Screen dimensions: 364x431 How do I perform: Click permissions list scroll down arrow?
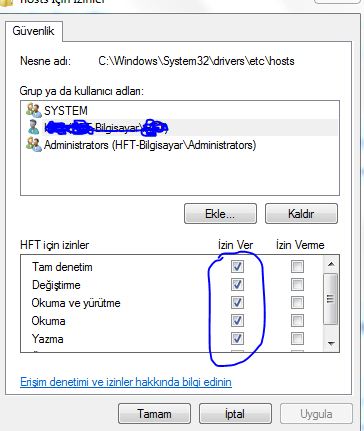click(331, 343)
